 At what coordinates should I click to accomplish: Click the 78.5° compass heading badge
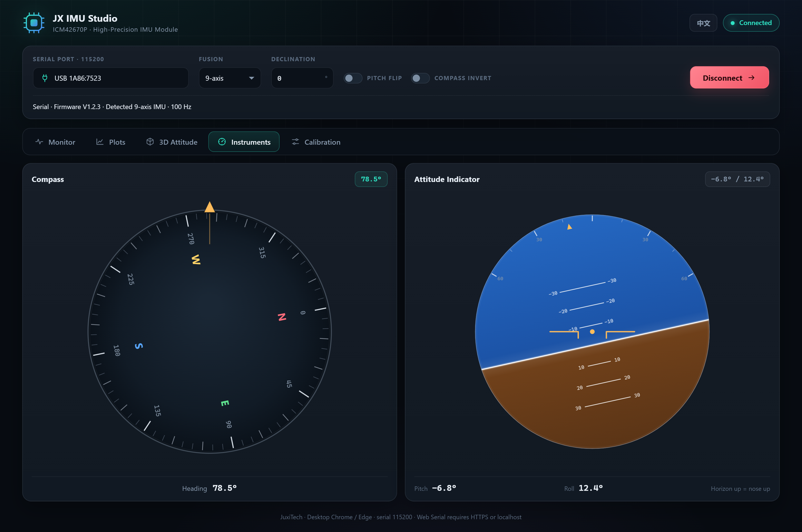[x=371, y=179]
